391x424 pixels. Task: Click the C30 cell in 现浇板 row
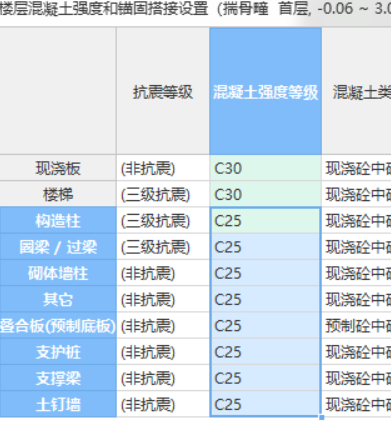265,168
